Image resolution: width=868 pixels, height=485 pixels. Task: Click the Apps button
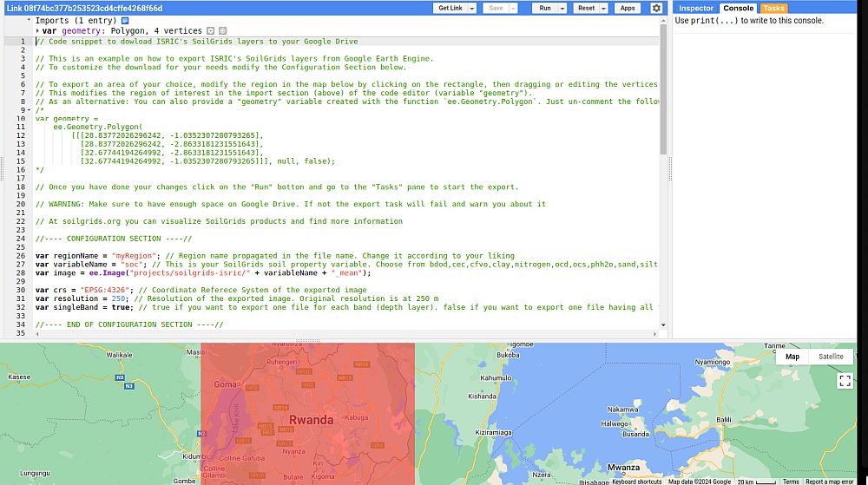pos(628,8)
